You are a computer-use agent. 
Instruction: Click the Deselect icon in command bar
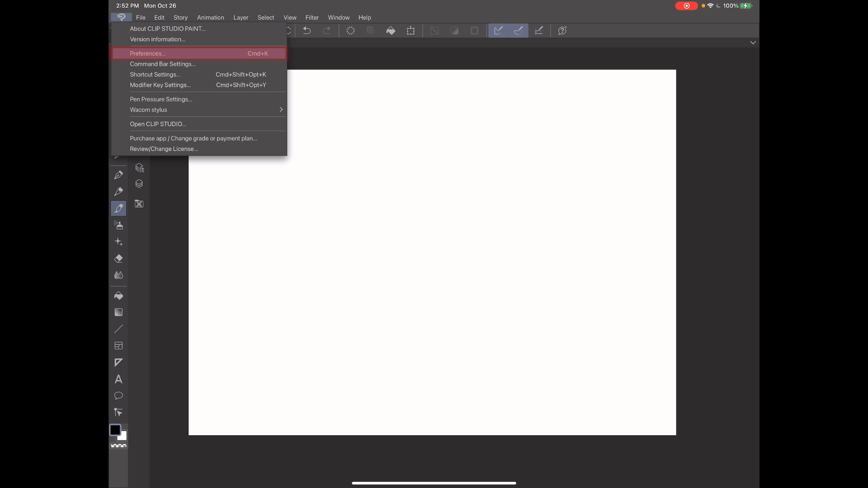(x=434, y=31)
